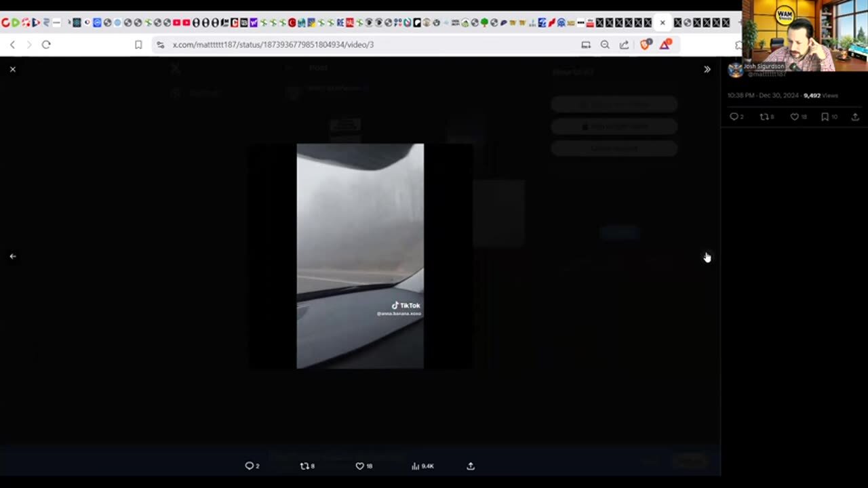Play the foggy dashboard TikTok video

coord(360,256)
